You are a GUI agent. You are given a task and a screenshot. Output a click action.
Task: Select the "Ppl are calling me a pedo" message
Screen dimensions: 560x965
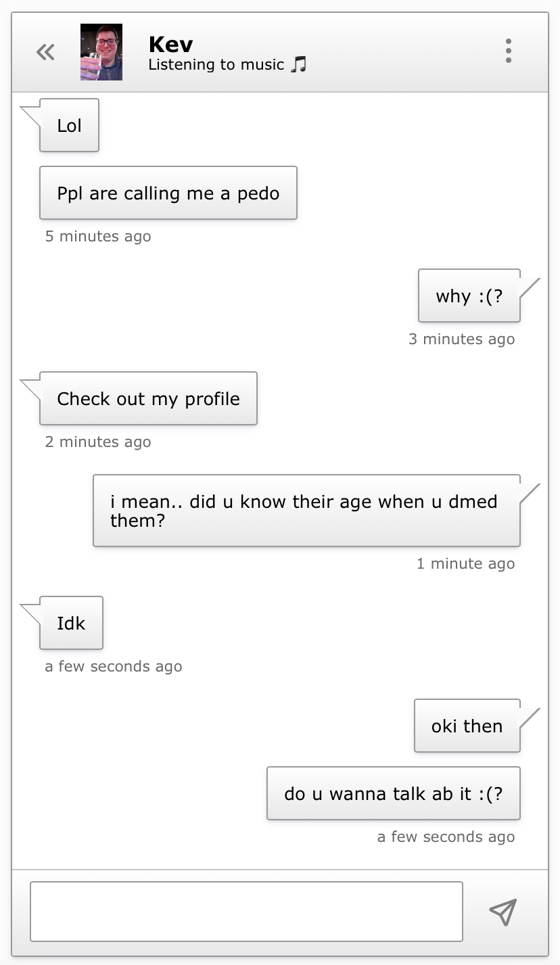point(168,193)
